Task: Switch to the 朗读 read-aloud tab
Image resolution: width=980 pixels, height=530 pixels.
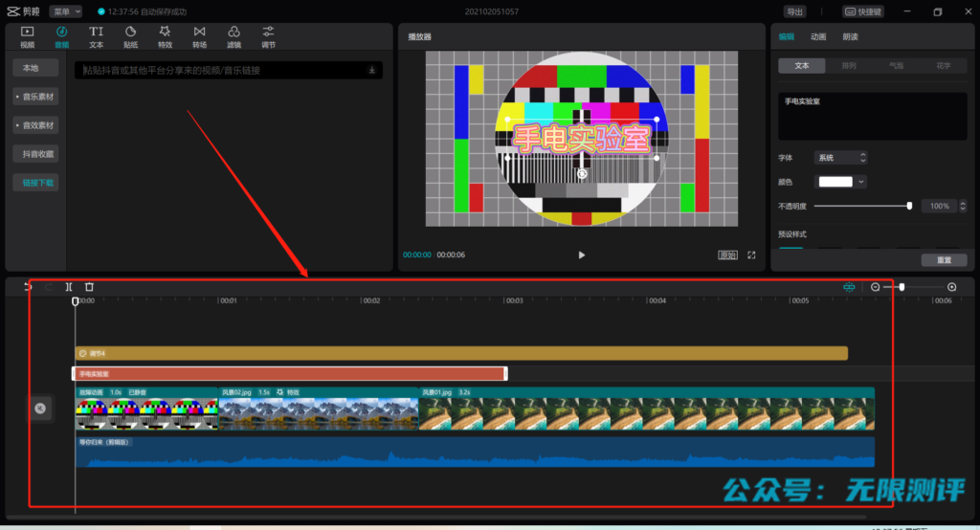Action: click(850, 37)
